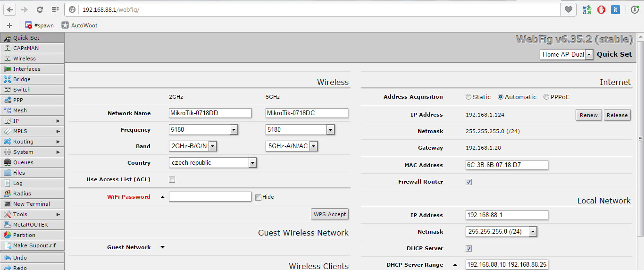
Task: Toggle DHCP Server checkbox
Action: 468,248
